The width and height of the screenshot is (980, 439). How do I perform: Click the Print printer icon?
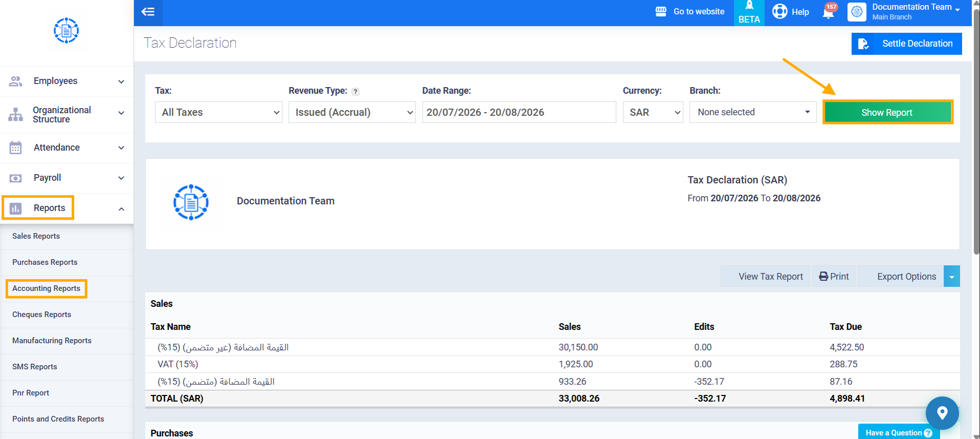[823, 277]
